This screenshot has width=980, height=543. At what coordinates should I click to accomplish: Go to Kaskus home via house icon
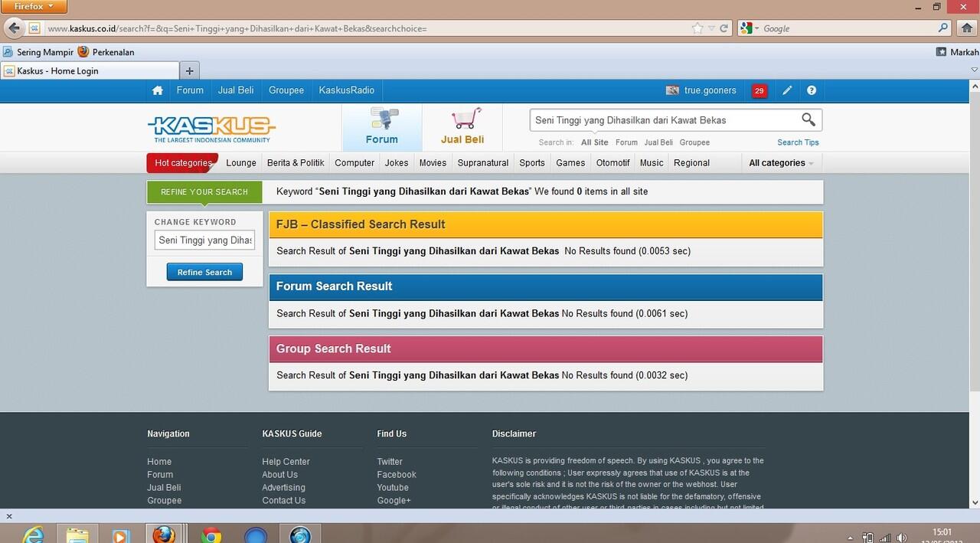pos(158,90)
